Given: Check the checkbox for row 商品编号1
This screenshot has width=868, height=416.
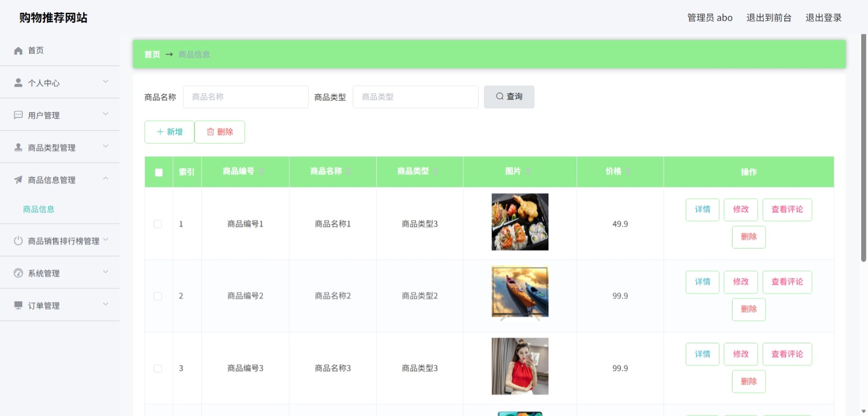Looking at the screenshot, I should [158, 224].
